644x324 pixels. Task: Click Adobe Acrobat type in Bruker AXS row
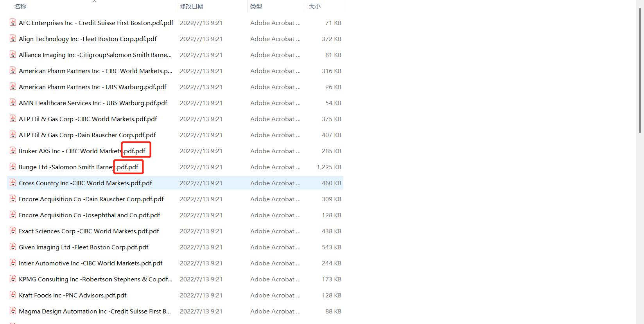[275, 151]
